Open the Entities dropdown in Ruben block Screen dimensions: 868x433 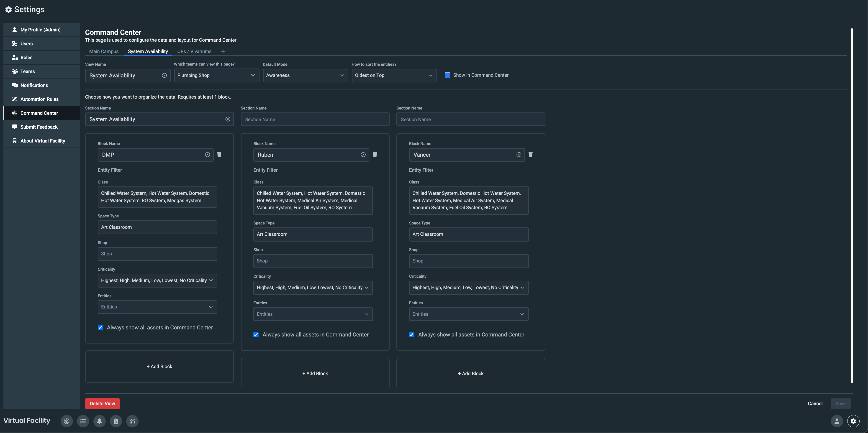coord(313,314)
